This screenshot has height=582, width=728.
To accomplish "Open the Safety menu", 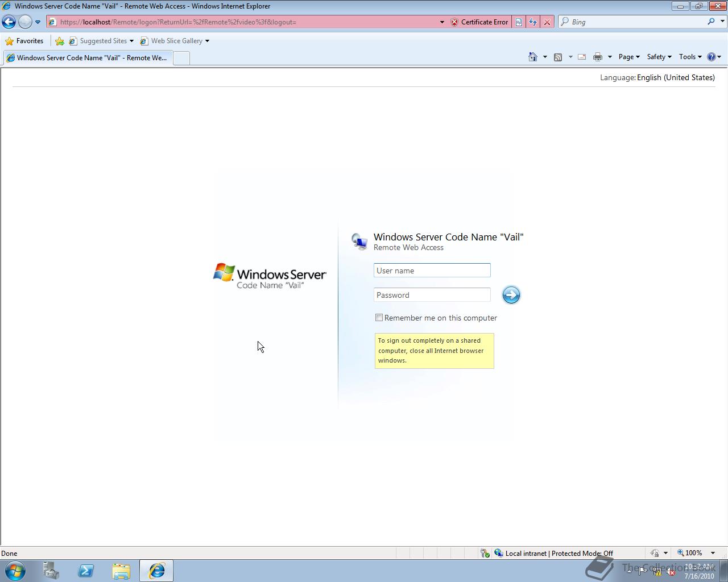I will click(659, 57).
